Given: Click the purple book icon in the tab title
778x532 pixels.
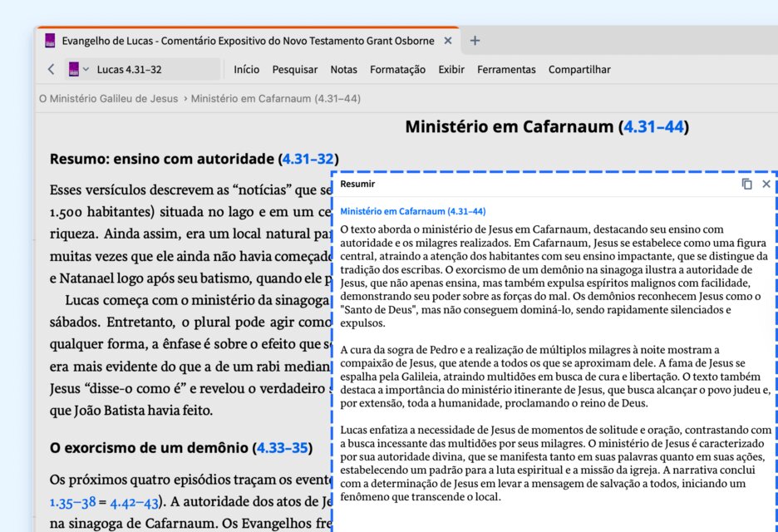Looking at the screenshot, I should click(x=50, y=41).
